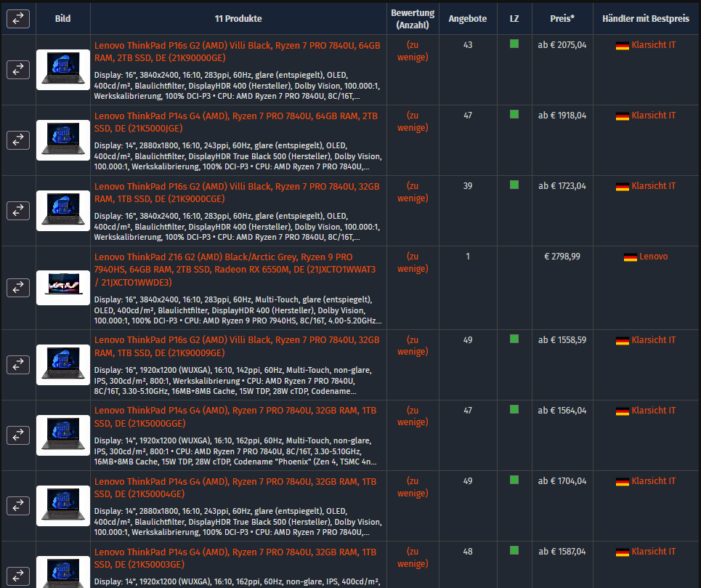This screenshot has height=588, width=701.
Task: Click '(zu wenige)' rating of 21K90000GE row
Action: (413, 51)
